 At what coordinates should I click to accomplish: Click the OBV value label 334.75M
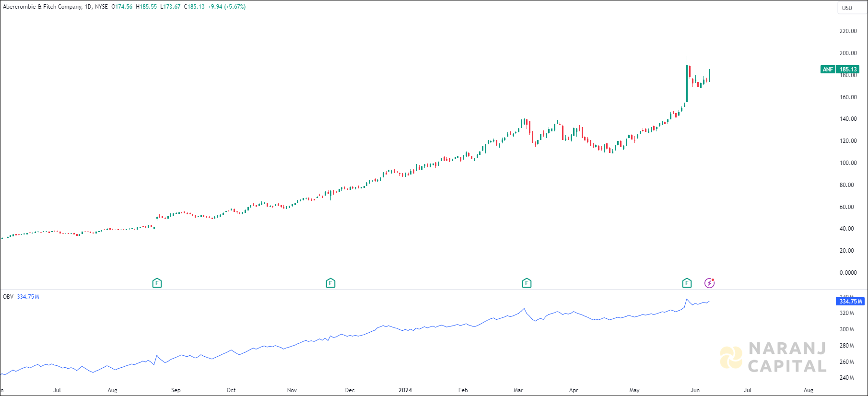click(x=850, y=302)
